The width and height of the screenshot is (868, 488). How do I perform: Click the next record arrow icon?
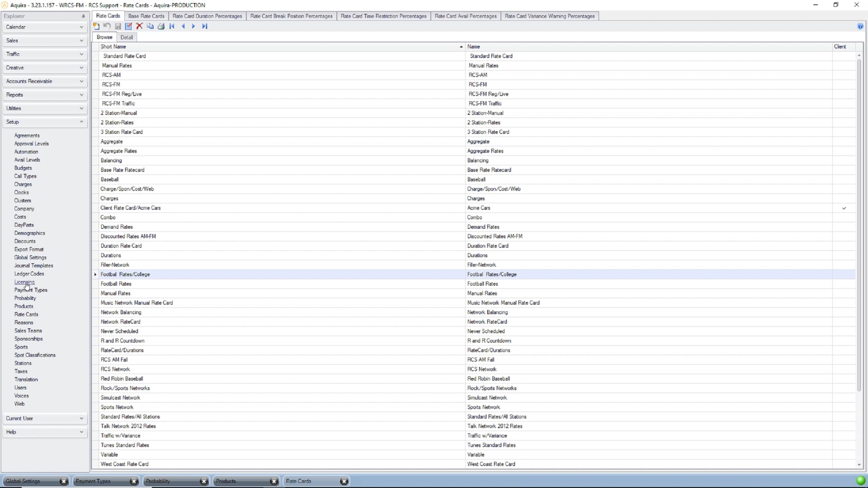193,26
